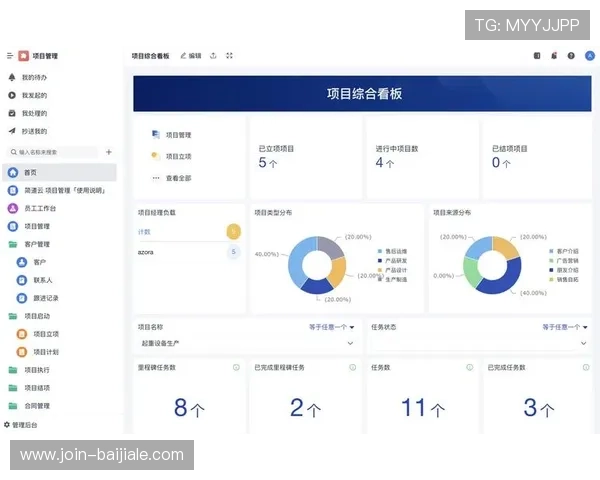Screen dimensions: 600x480
Task: Open the 跟进记录 form
Action: coord(38,298)
